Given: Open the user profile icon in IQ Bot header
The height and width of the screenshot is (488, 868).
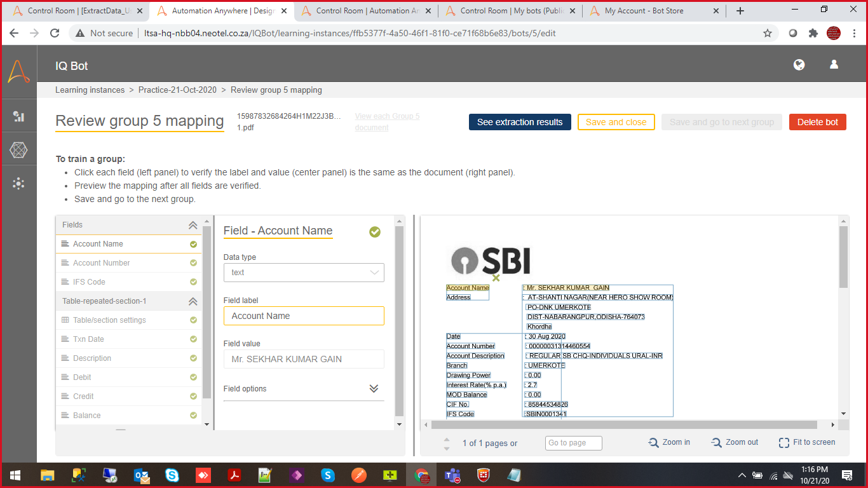Looking at the screenshot, I should click(834, 65).
